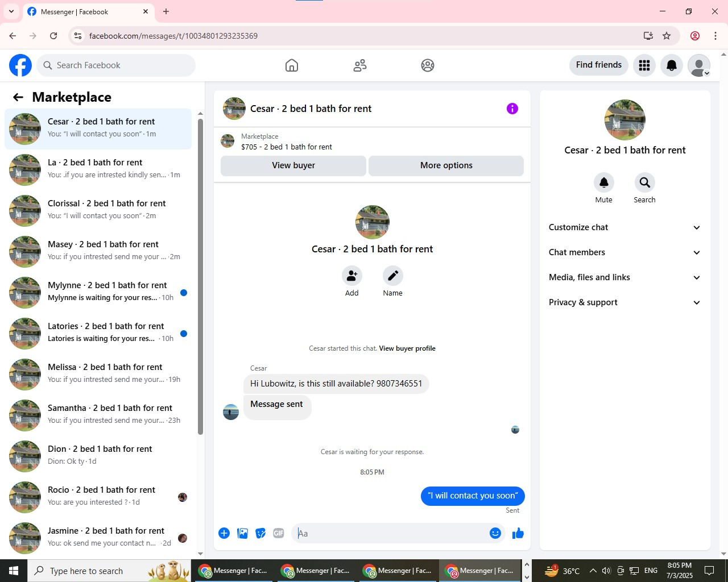Open the Windows Start menu

coord(14,571)
